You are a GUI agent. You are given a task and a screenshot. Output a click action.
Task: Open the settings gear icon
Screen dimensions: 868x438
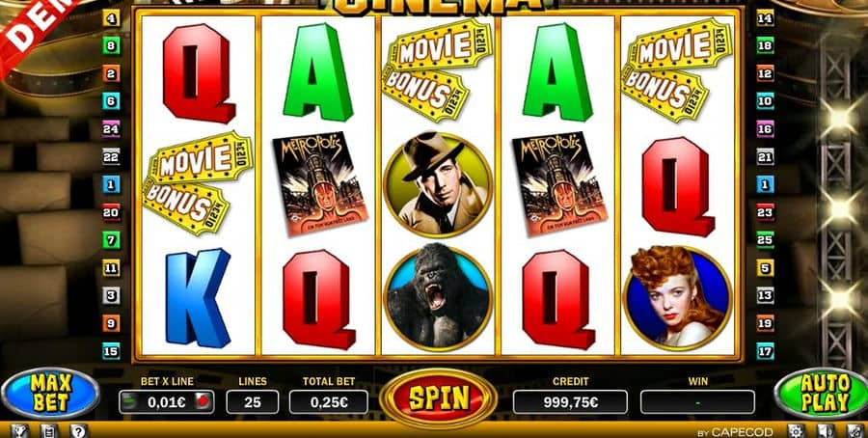point(796,431)
